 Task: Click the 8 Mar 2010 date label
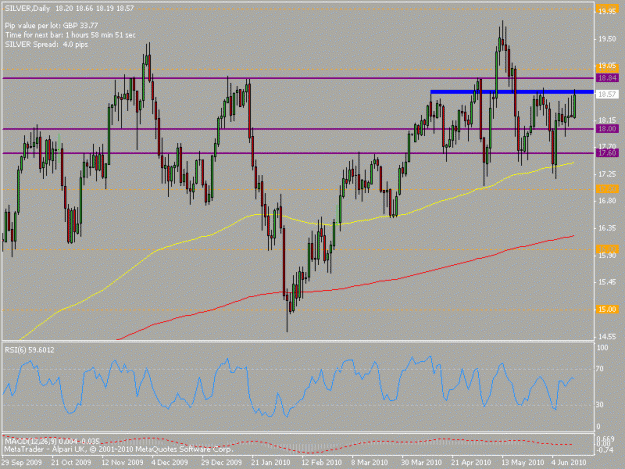click(369, 462)
